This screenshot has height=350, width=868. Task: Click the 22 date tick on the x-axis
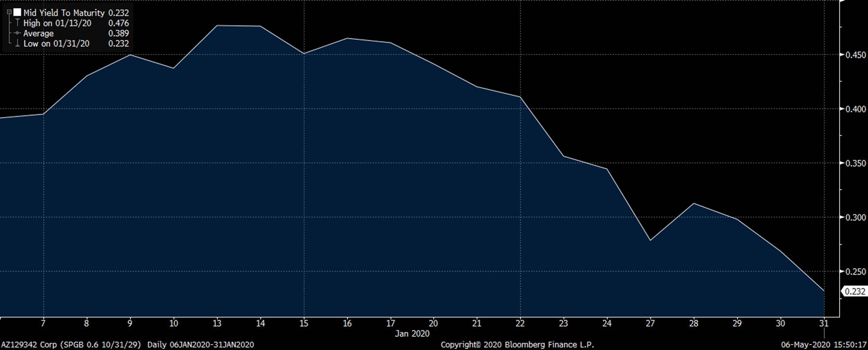pyautogui.click(x=520, y=324)
